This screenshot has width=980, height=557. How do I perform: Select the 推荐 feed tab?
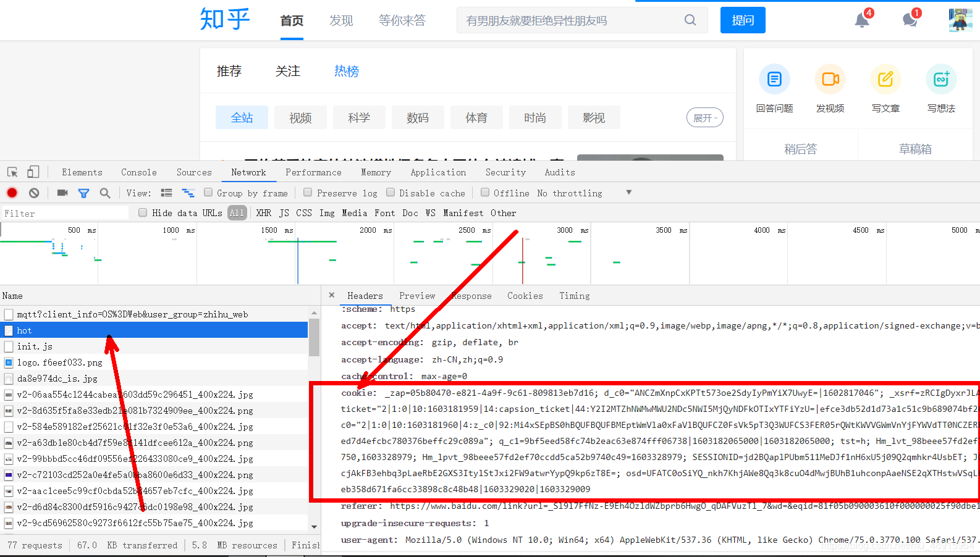pyautogui.click(x=229, y=71)
